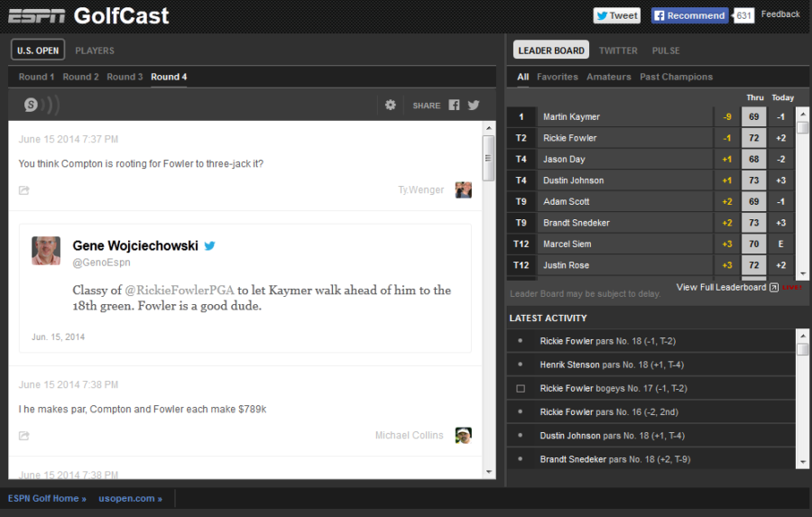Switch to the LEADER BOARD tab
812x517 pixels.
point(551,51)
